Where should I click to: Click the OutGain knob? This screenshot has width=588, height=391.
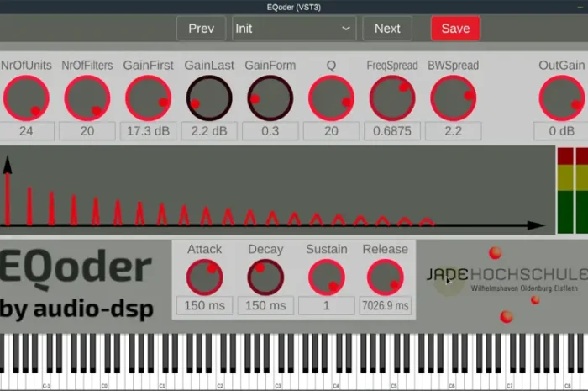pos(562,98)
